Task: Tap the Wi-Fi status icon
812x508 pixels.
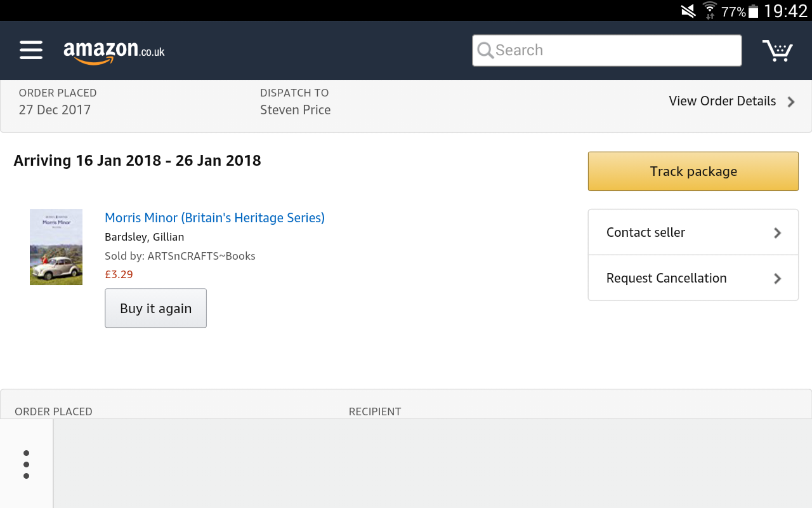Action: 709,11
